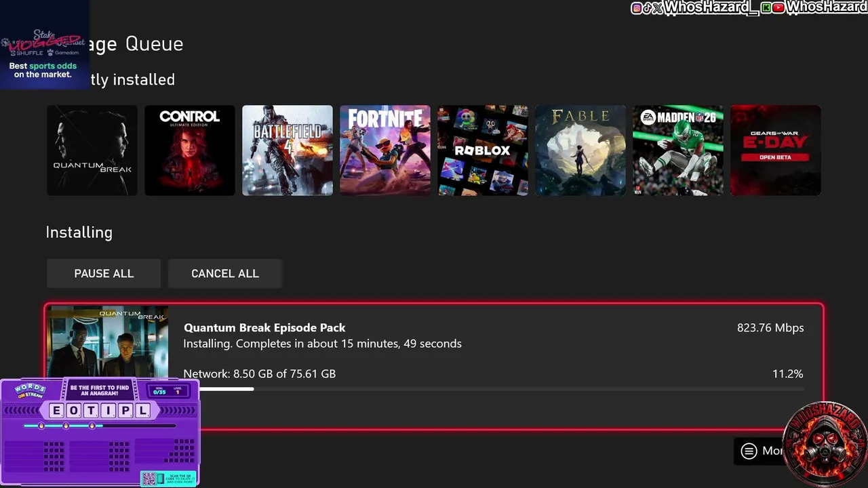This screenshot has width=868, height=488.
Task: Click the QR code in the anagram overlay
Action: tap(149, 479)
